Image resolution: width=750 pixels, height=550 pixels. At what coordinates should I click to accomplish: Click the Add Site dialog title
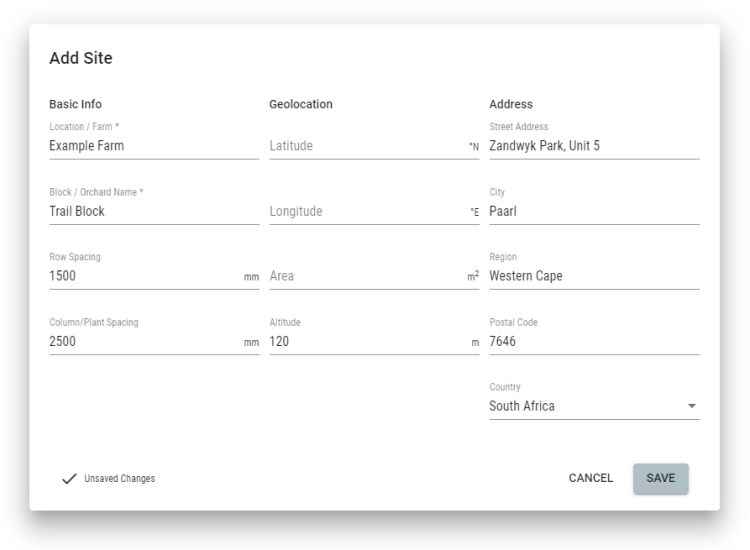click(81, 58)
